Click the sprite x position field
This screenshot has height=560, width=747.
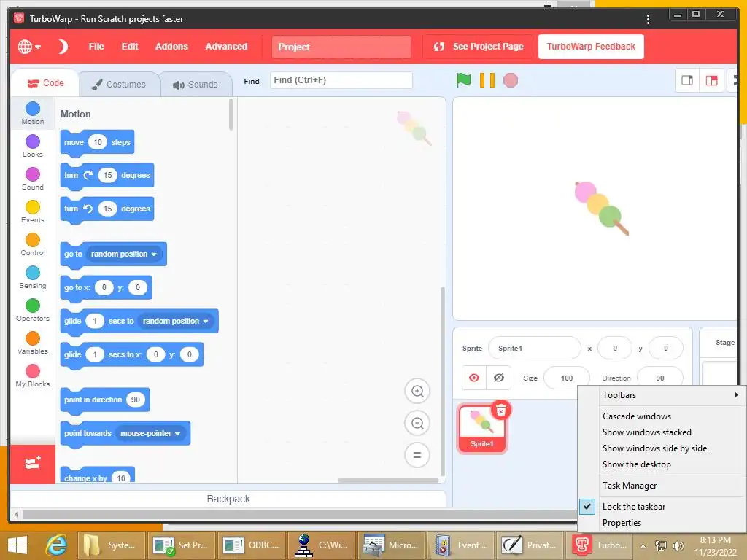pyautogui.click(x=614, y=348)
